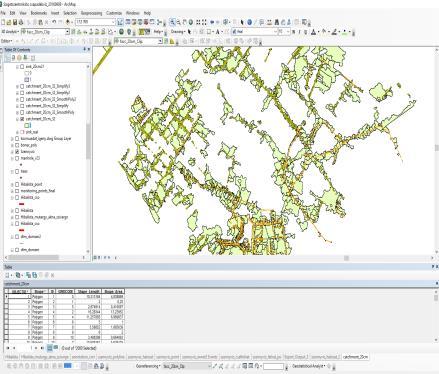The height and width of the screenshot is (374, 439).
Task: Click the Open document folder icon
Action: [x=9, y=22]
